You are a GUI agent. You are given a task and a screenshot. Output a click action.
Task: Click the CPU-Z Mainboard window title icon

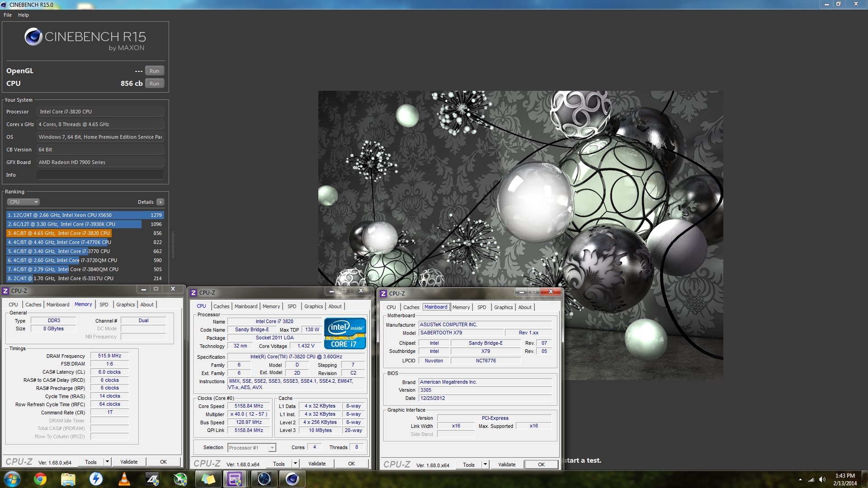tap(383, 294)
